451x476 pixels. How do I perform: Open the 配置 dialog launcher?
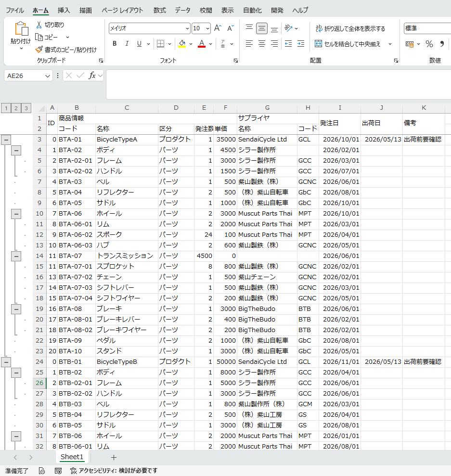tap(396, 61)
